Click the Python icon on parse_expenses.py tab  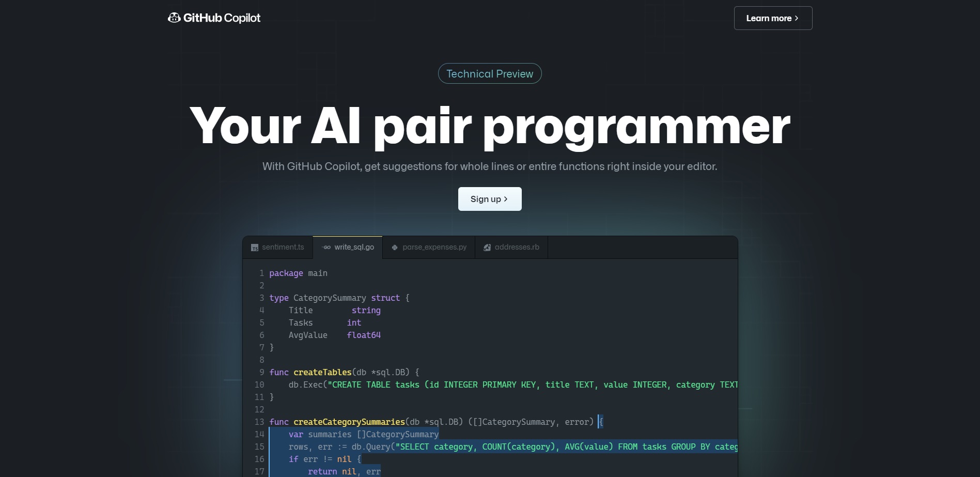(x=395, y=248)
